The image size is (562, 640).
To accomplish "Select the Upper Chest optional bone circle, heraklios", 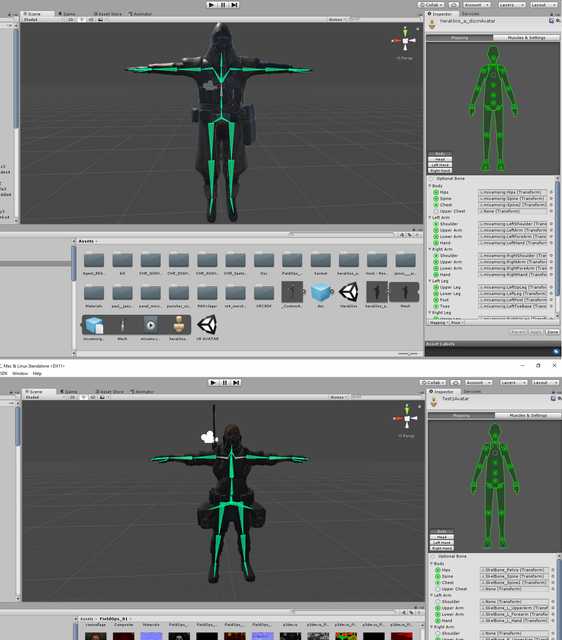I will click(x=436, y=211).
